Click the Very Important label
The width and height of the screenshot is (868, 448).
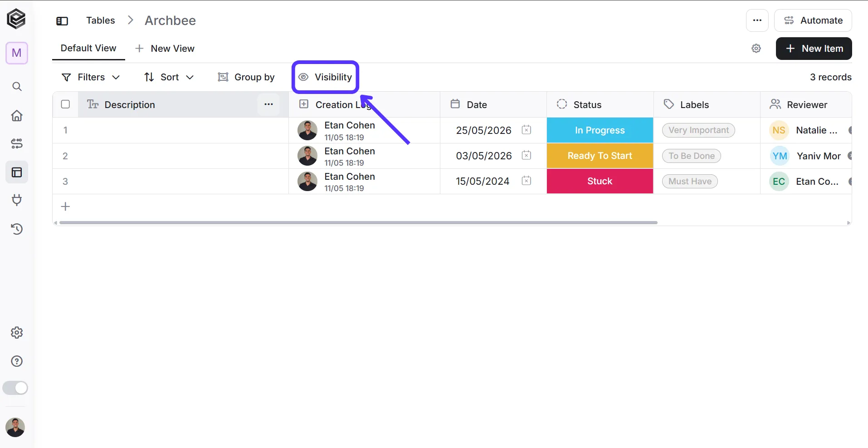(x=698, y=130)
